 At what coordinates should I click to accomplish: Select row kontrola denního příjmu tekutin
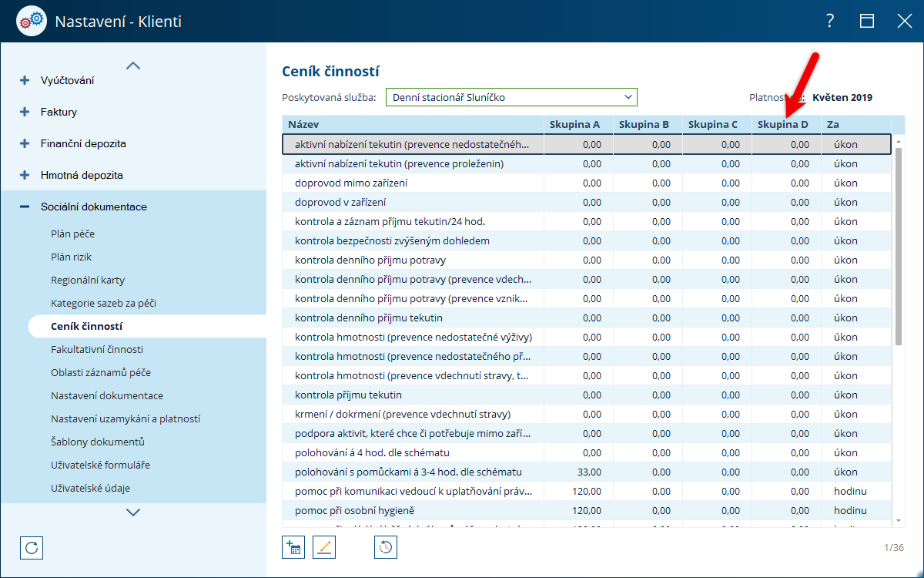[x=587, y=318]
